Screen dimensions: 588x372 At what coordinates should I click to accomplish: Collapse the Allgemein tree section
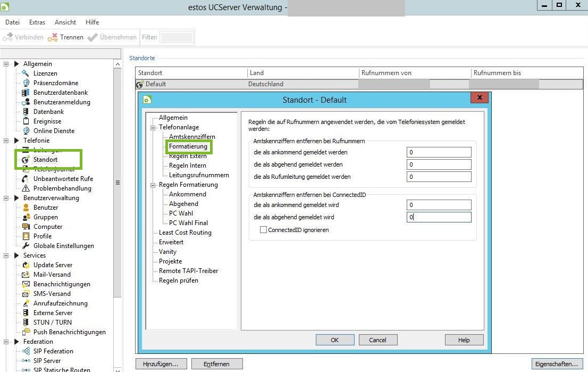click(x=6, y=64)
